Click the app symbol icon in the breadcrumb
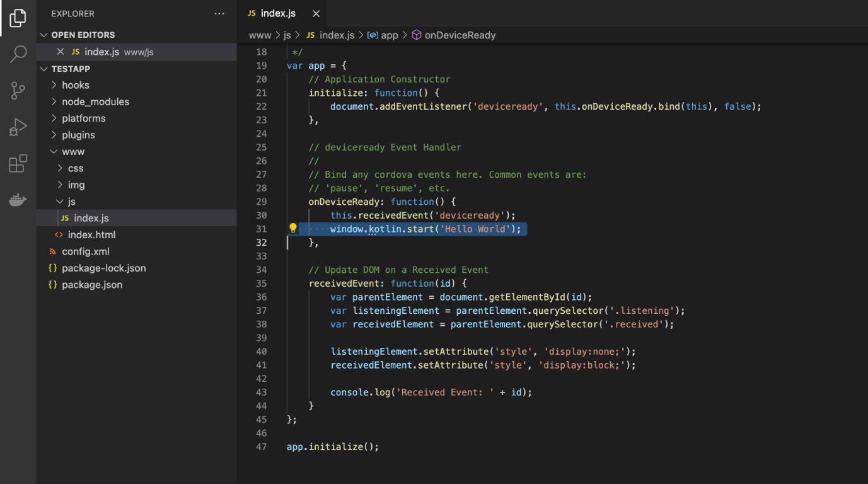This screenshot has height=484, width=868. pyautogui.click(x=373, y=35)
